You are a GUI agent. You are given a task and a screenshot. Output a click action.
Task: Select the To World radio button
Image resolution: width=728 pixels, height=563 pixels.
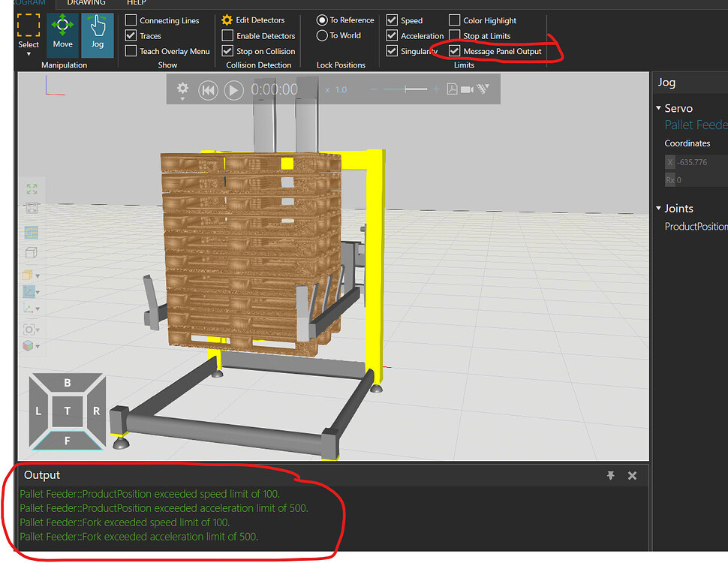pyautogui.click(x=323, y=35)
